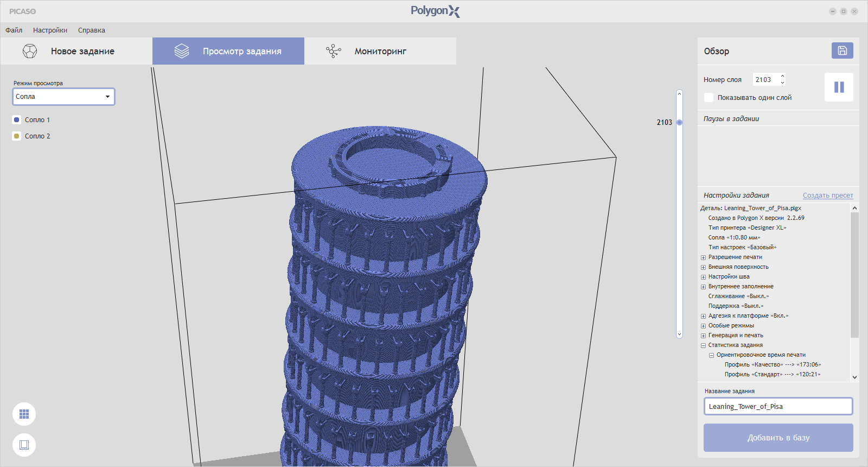
Task: Toggle visibility of Сопло 2
Action: pyautogui.click(x=17, y=136)
